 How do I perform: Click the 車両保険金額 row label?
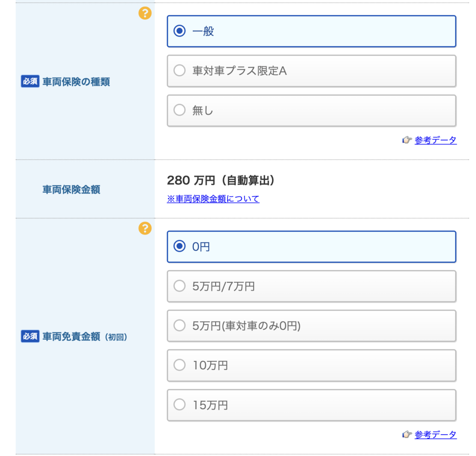(71, 189)
